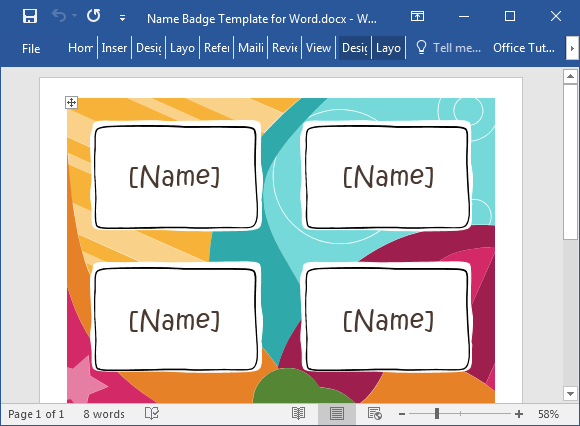The height and width of the screenshot is (426, 580).
Task: Switch to the Mailings tab
Action: pos(251,48)
